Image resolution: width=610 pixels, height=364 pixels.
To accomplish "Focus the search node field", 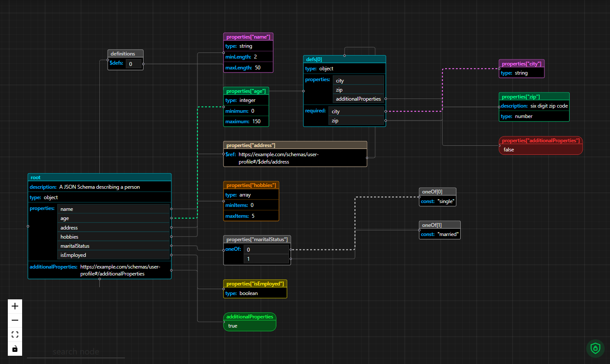I will [76, 352].
